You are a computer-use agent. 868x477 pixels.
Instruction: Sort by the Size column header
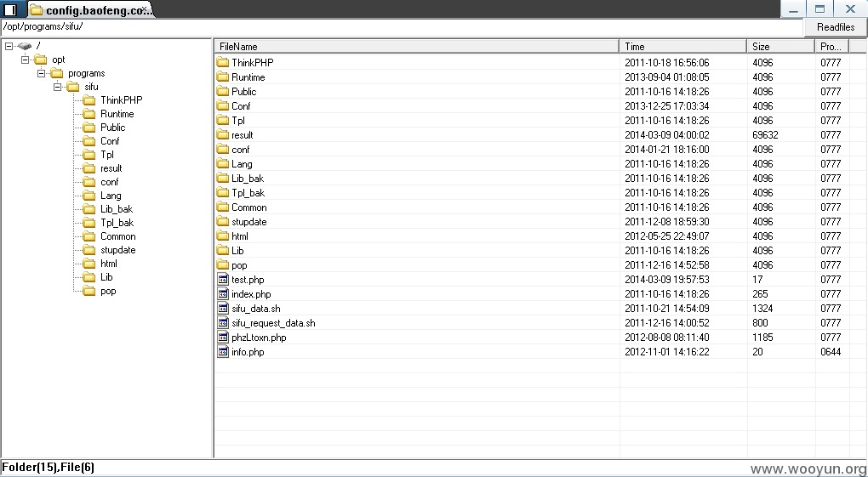780,47
